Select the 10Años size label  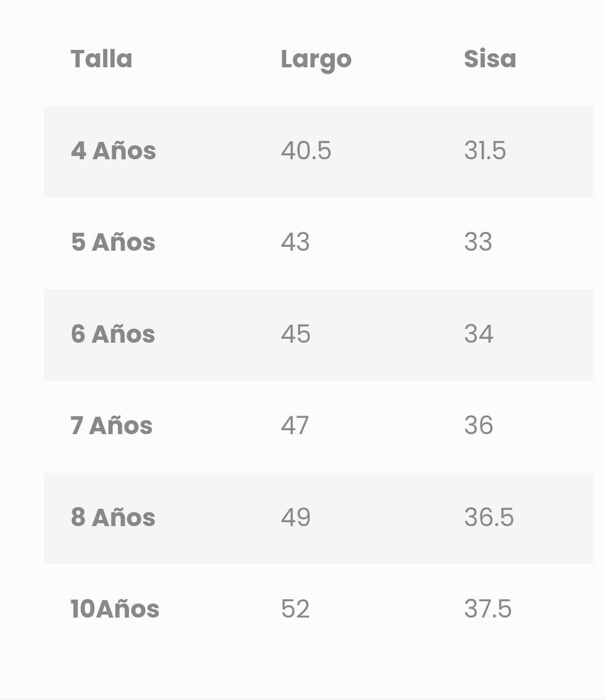(x=115, y=609)
